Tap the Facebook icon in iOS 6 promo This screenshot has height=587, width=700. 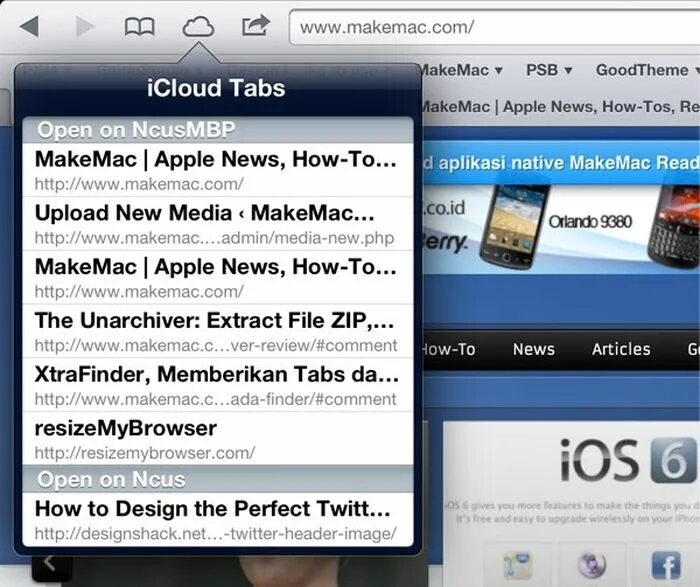[x=666, y=565]
